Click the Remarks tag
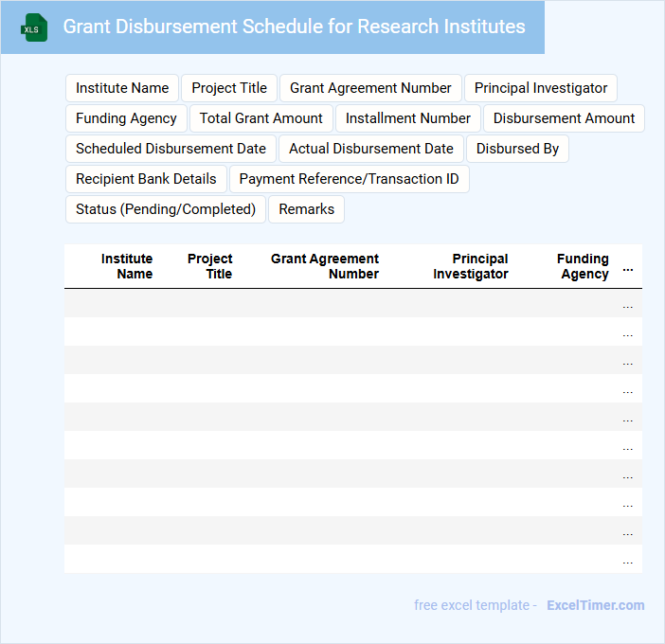Screen dimensions: 665x644 [306, 209]
